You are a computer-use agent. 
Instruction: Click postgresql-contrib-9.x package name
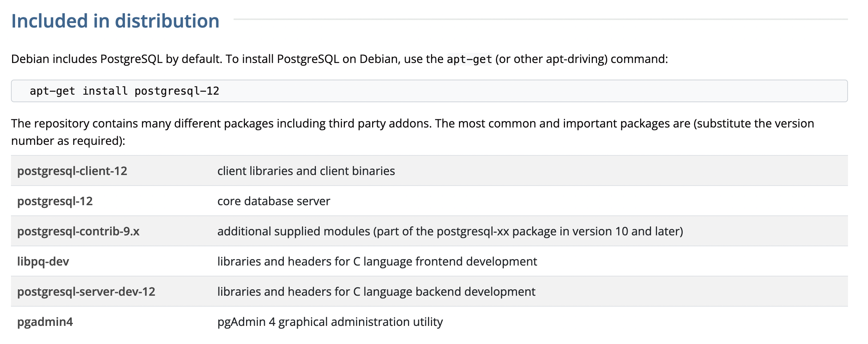[x=78, y=231]
